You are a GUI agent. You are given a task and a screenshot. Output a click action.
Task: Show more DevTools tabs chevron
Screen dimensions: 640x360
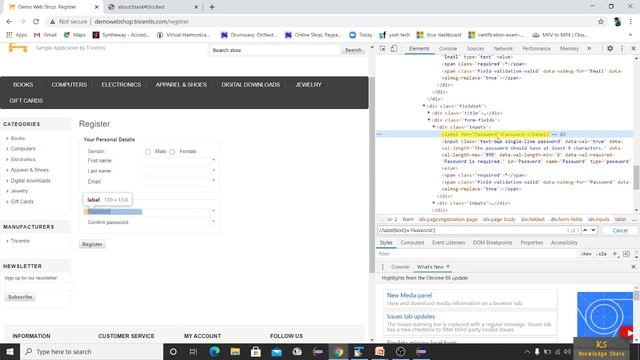tap(589, 49)
